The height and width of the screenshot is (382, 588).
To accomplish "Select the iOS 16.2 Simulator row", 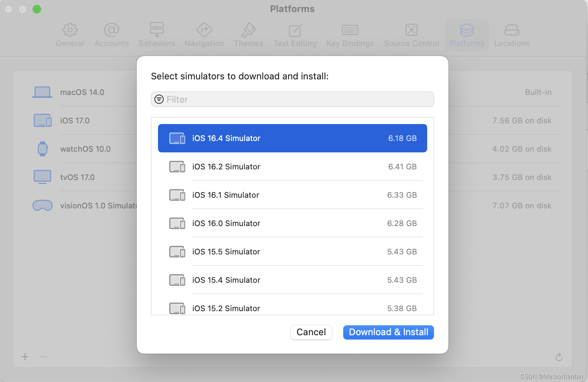I will point(292,167).
